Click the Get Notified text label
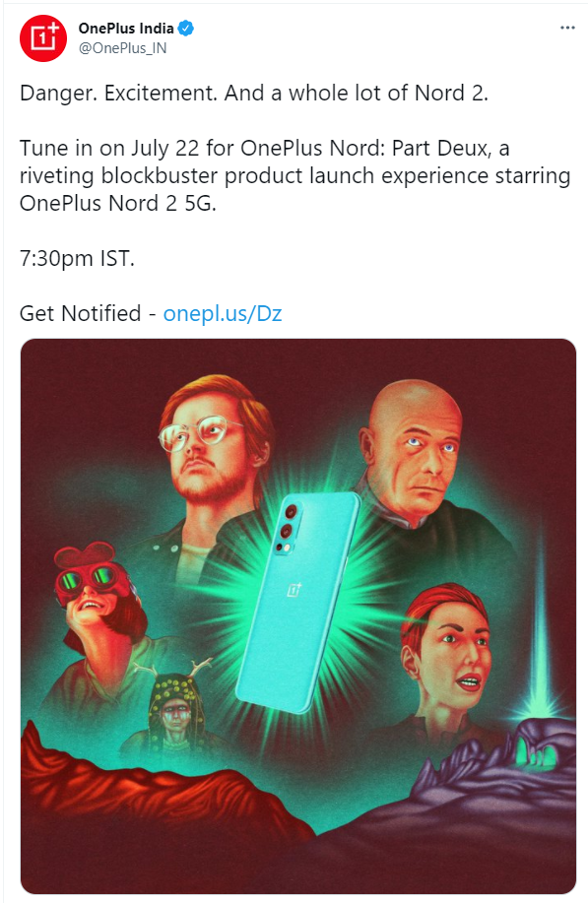This screenshot has height=903, width=588. coord(80,314)
